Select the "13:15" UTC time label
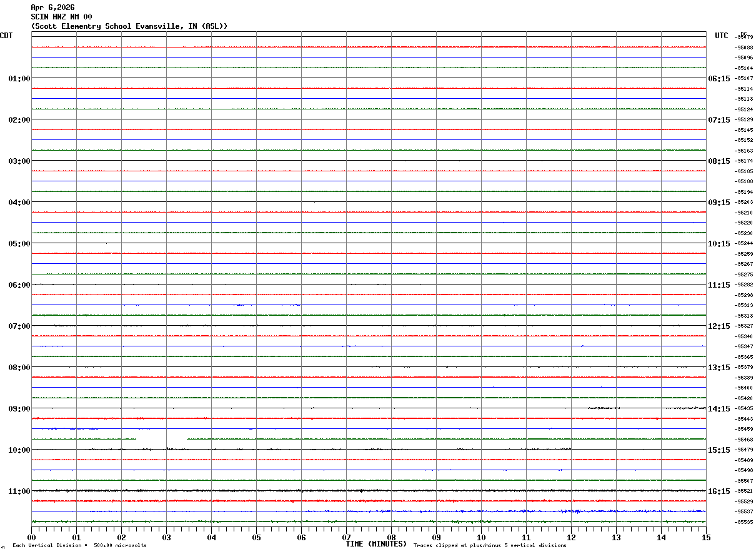Screen dimensions: 756x554 (719, 368)
